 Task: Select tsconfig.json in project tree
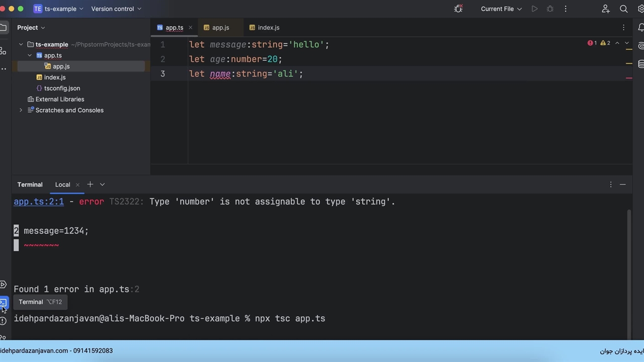62,88
